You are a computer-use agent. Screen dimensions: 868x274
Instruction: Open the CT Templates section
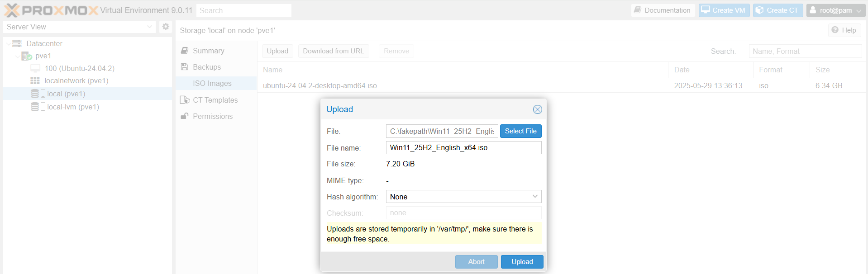coord(216,100)
